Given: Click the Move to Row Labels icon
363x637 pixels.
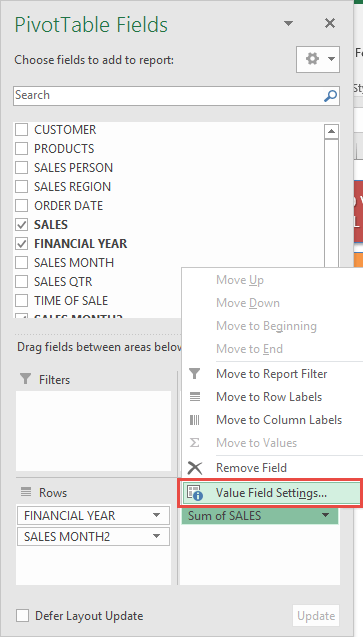Looking at the screenshot, I should point(195,397).
